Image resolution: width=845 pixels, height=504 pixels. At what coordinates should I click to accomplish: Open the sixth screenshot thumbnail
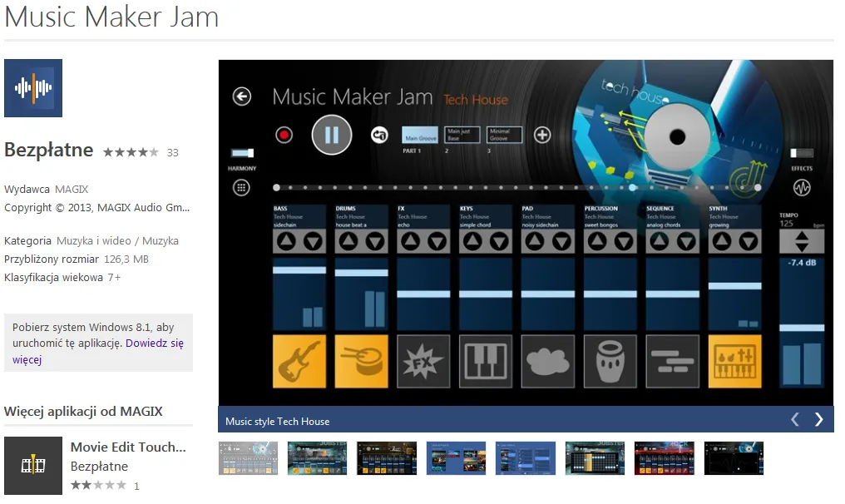click(595, 458)
